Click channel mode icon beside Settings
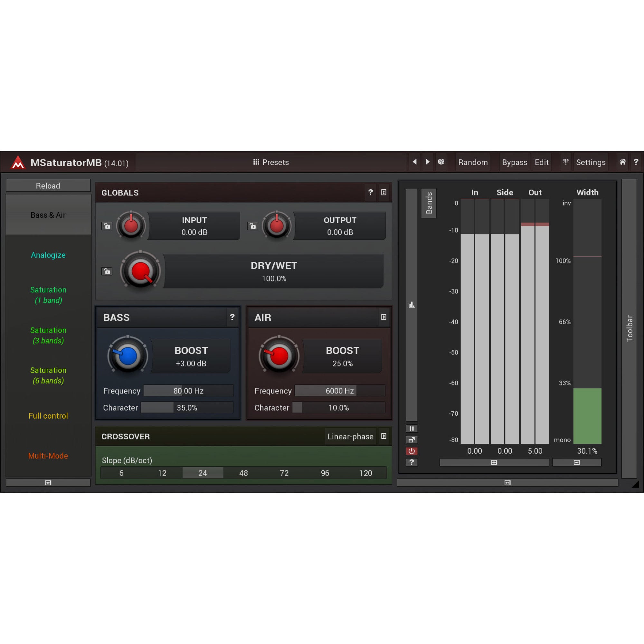Image resolution: width=644 pixels, height=644 pixels. [566, 162]
